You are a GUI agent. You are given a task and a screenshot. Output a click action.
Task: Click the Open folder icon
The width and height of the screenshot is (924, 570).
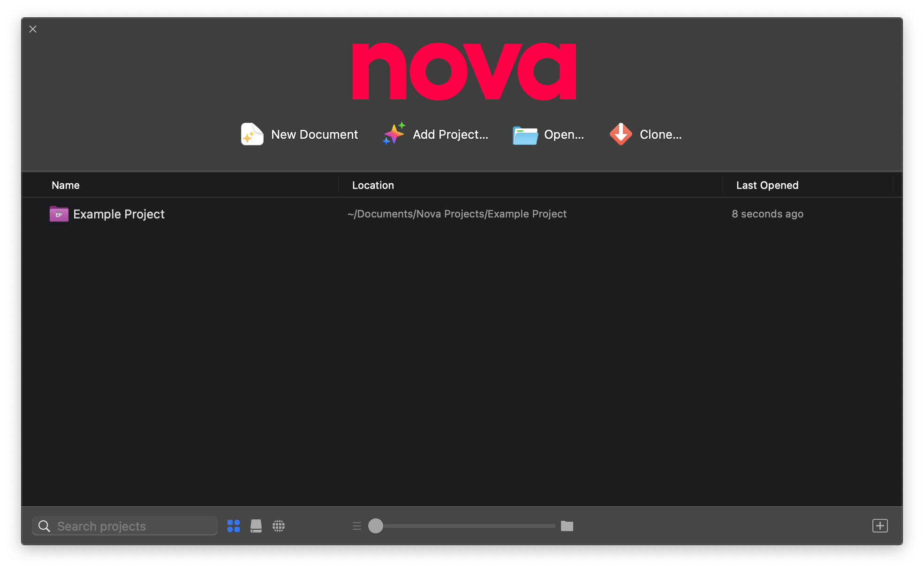coord(525,135)
